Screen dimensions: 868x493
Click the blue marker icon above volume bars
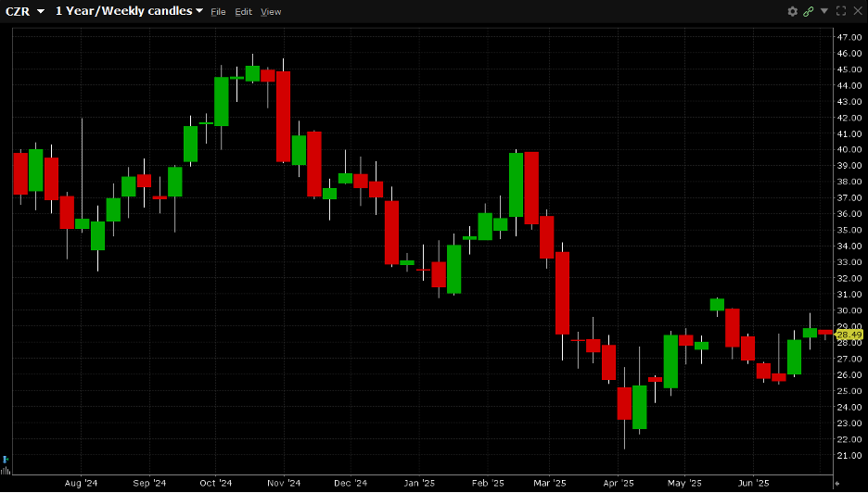tap(6, 460)
